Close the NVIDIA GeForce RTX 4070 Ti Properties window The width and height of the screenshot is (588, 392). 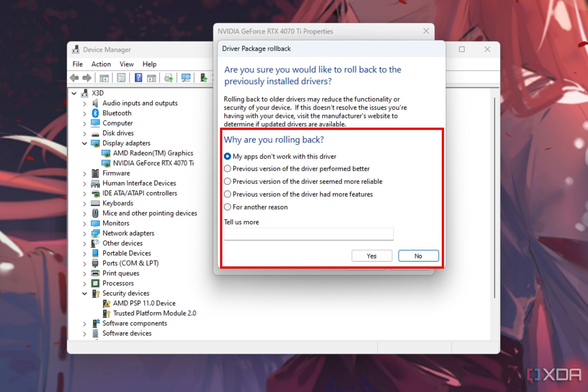pos(426,31)
